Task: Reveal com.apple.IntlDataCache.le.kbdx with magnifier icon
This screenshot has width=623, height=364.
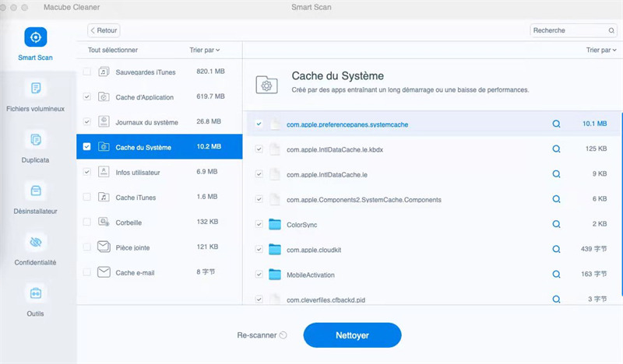Action: coord(556,149)
